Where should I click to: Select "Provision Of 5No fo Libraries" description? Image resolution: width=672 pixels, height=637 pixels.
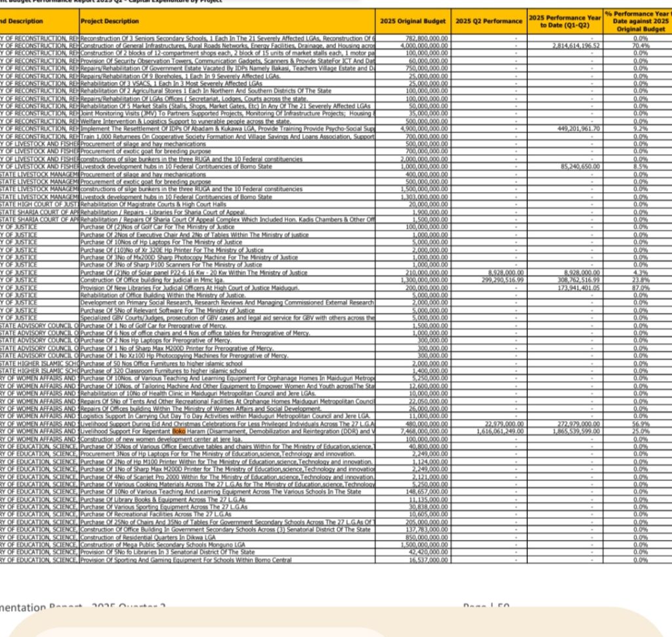tap(167, 552)
